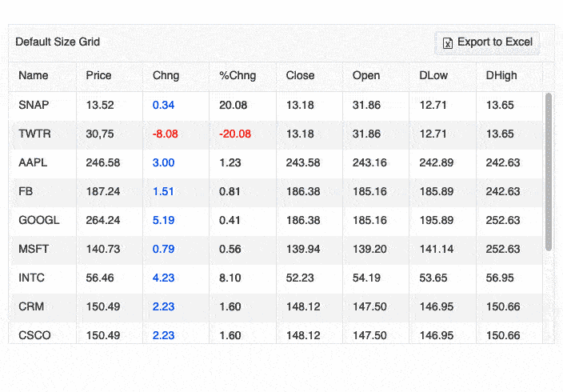The image size is (563, 392).
Task: Click the Default Size Grid title
Action: click(58, 42)
